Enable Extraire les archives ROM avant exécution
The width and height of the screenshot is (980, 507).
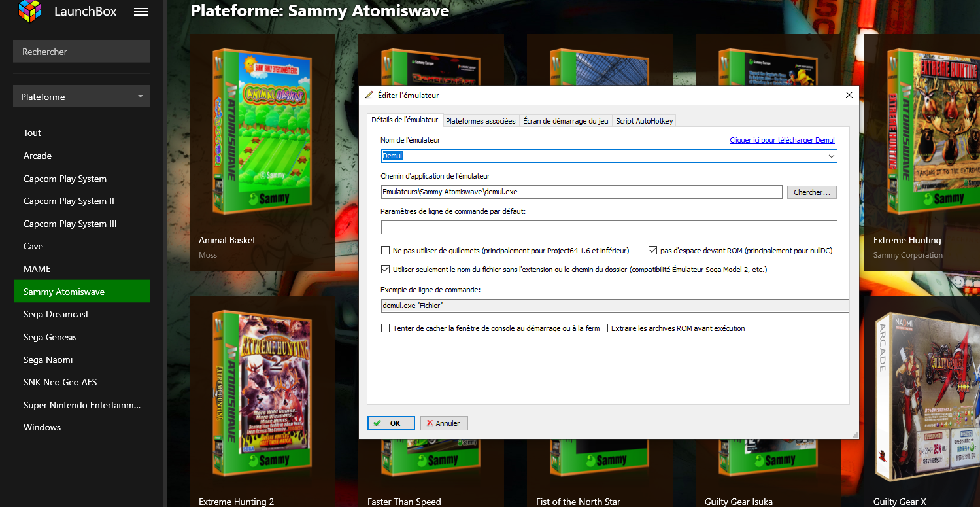tap(603, 328)
